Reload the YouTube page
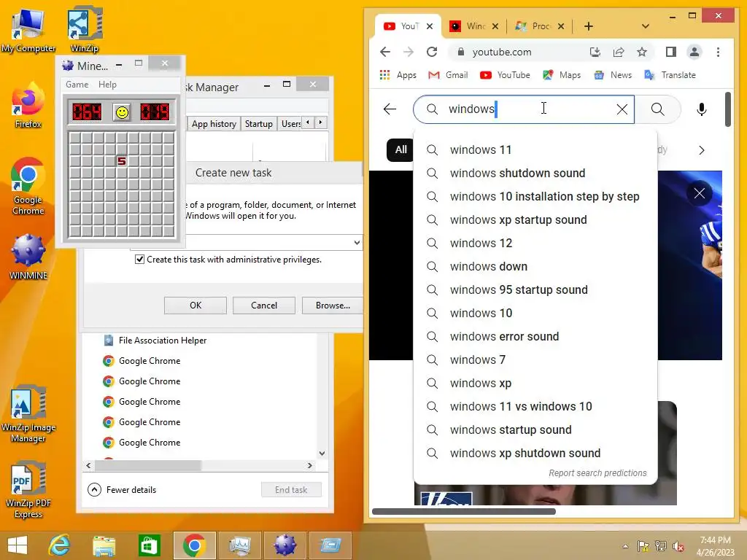 click(432, 52)
